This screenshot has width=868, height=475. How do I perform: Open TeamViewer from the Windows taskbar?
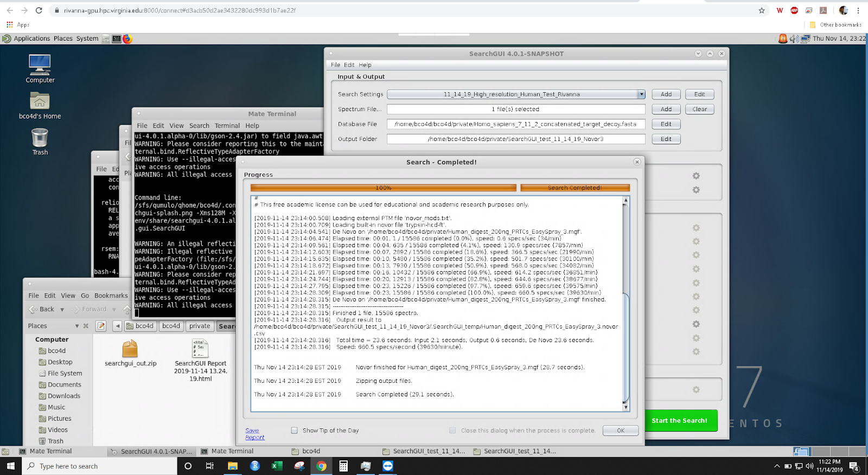388,466
